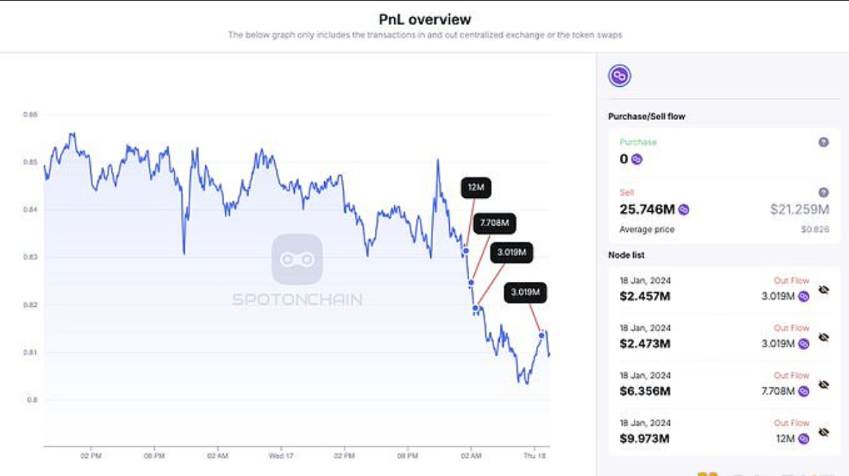Hide the $6.356M node from chart
This screenshot has width=849, height=476.
tap(824, 384)
